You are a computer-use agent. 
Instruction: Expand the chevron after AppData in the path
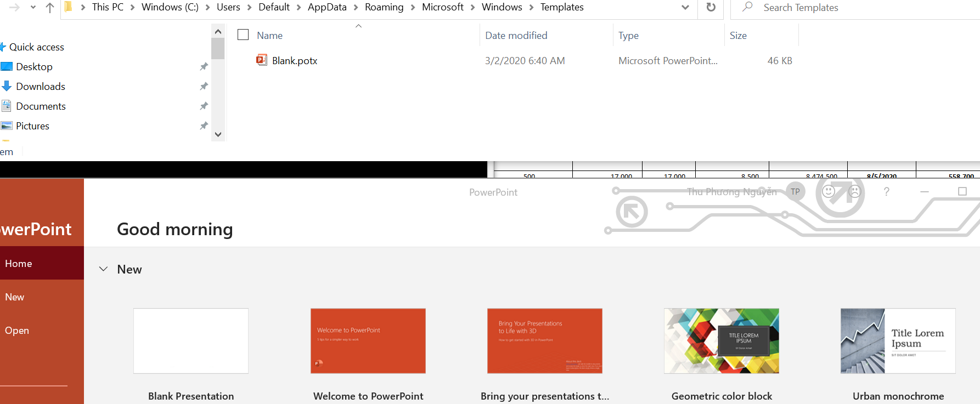pos(356,8)
